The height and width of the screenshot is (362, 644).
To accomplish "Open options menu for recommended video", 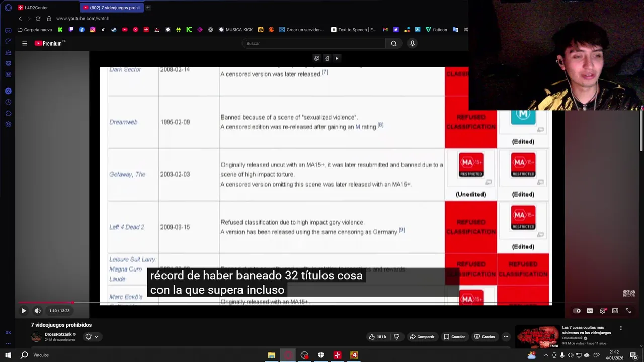I will 621,328.
